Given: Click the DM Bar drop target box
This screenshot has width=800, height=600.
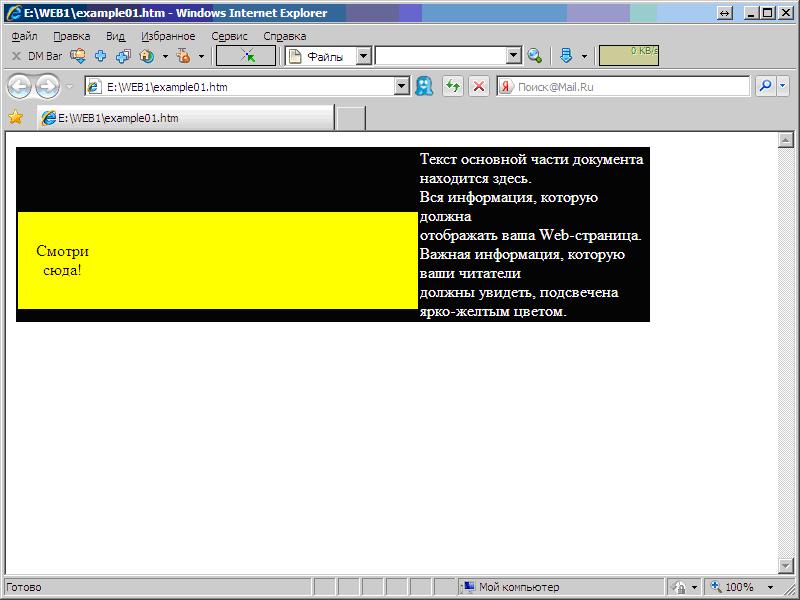Looking at the screenshot, I should pos(246,56).
